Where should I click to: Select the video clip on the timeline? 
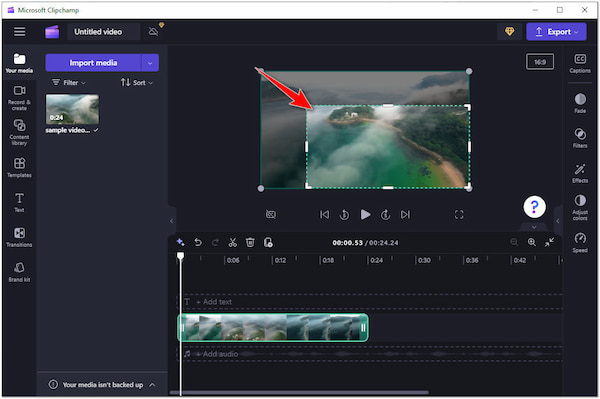pos(273,327)
